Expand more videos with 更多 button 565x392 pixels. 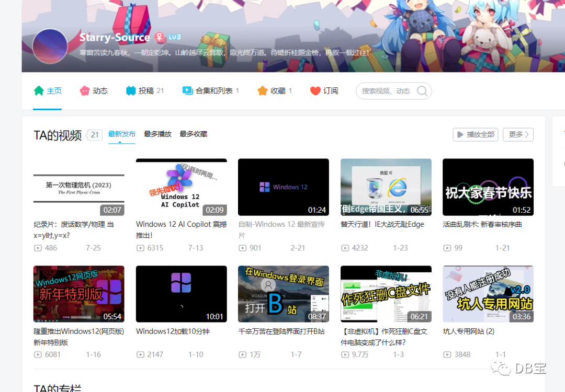click(x=518, y=135)
